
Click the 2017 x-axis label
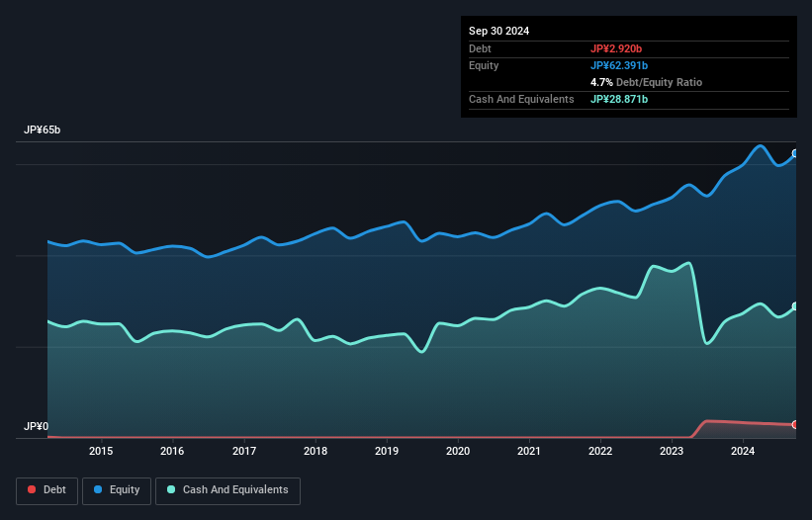[244, 451]
